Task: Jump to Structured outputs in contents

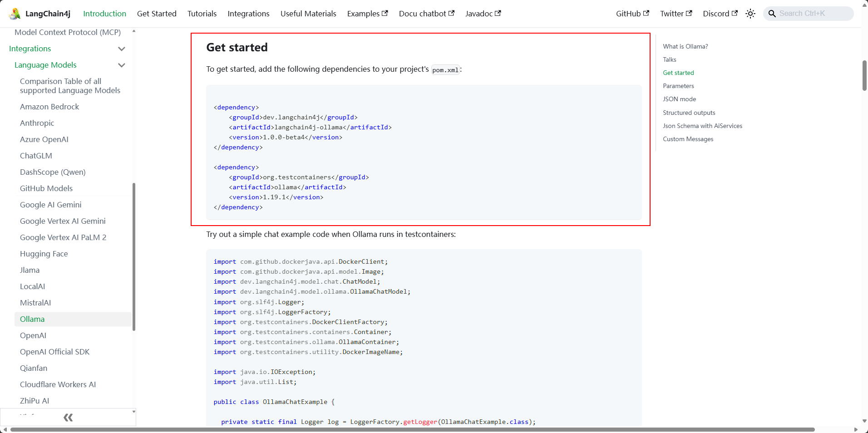Action: [x=689, y=113]
